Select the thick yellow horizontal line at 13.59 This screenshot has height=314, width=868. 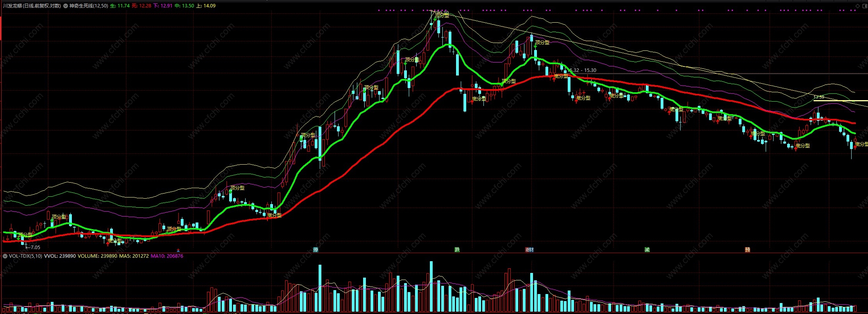click(840, 101)
